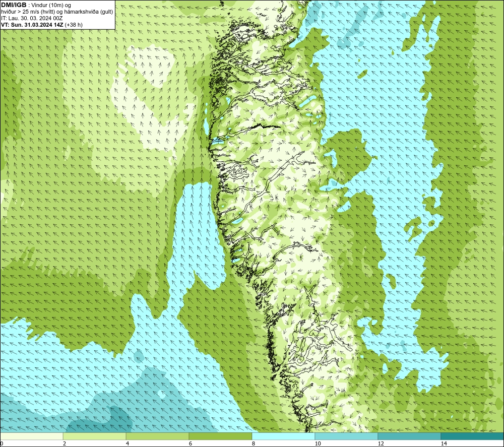504x447 pixels.
Task: Click the 6–8 dark green scale segment
Action: [x=221, y=436]
